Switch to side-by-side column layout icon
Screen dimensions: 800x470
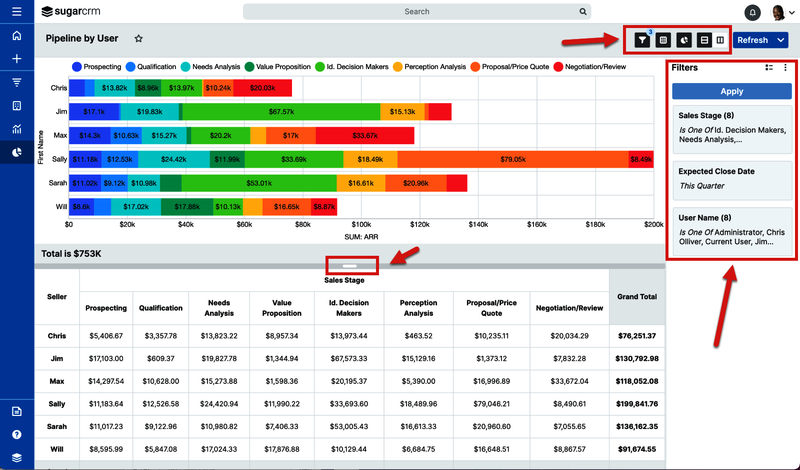click(x=720, y=40)
